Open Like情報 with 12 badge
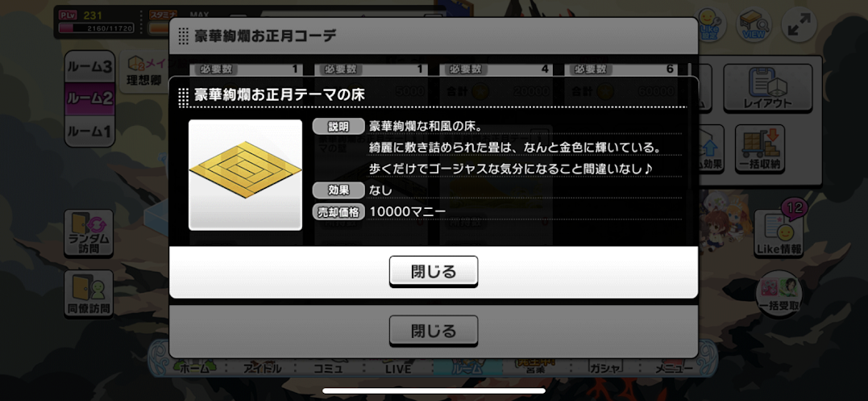Viewport: 868px width, 401px height. 779,232
